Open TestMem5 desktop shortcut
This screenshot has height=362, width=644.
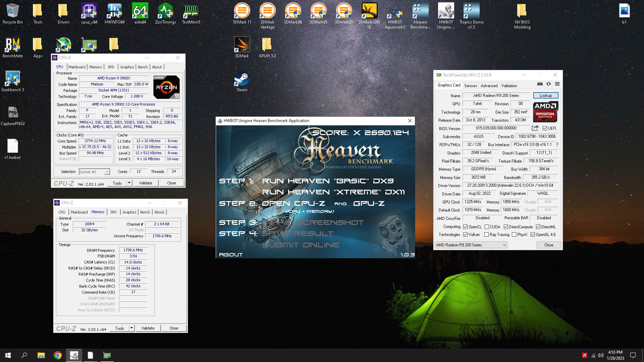[191, 13]
